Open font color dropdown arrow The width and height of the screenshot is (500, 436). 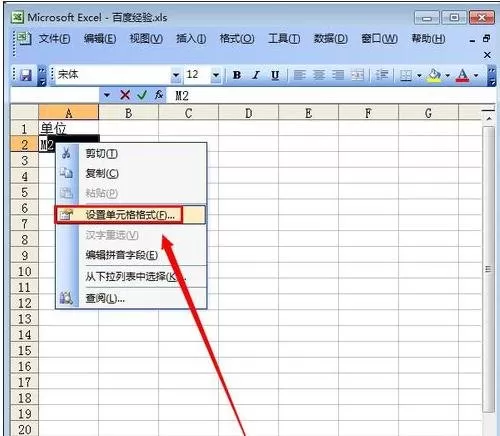tap(476, 76)
